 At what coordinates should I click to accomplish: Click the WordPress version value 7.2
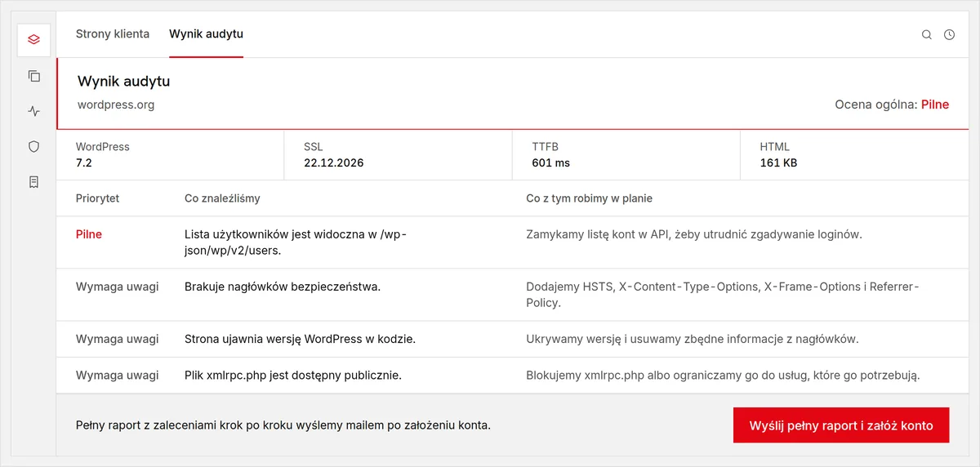point(85,162)
